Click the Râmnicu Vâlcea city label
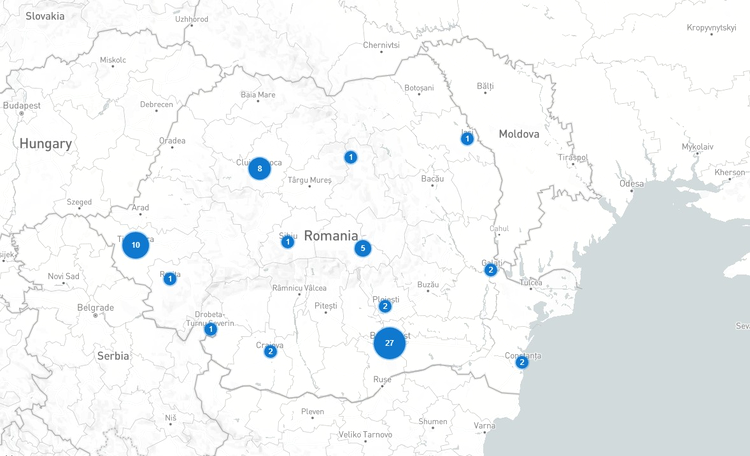This screenshot has height=456, width=750. click(299, 288)
